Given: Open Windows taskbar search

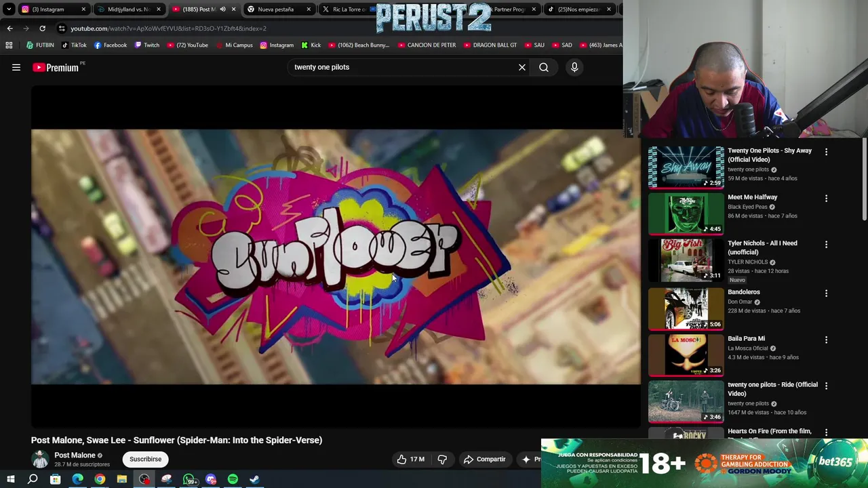Looking at the screenshot, I should pyautogui.click(x=33, y=479).
